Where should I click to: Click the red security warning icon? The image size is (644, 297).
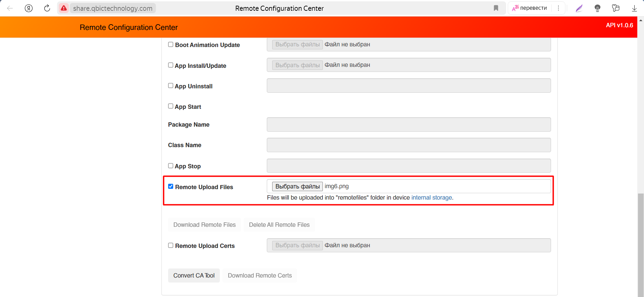(64, 8)
